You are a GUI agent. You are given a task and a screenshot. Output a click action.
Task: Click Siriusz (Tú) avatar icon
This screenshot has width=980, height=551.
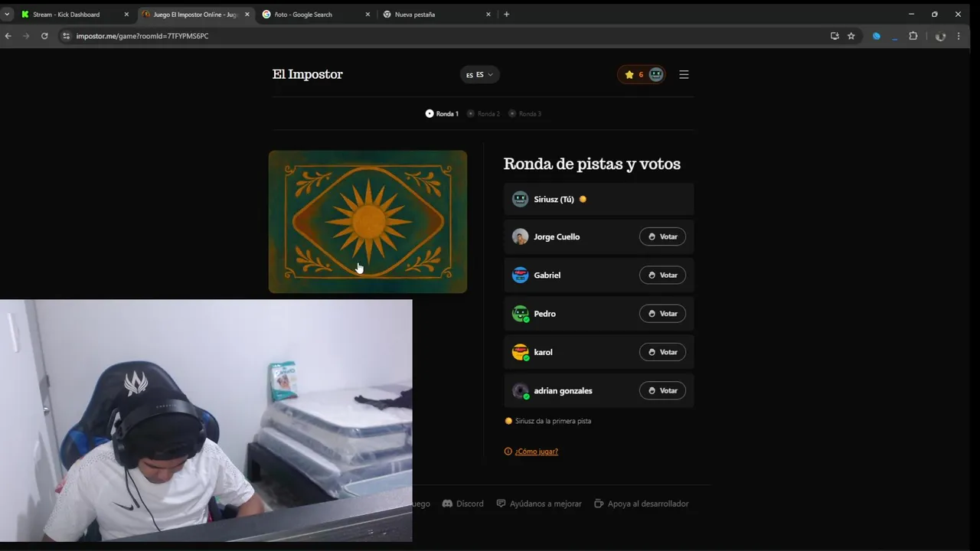pos(520,199)
